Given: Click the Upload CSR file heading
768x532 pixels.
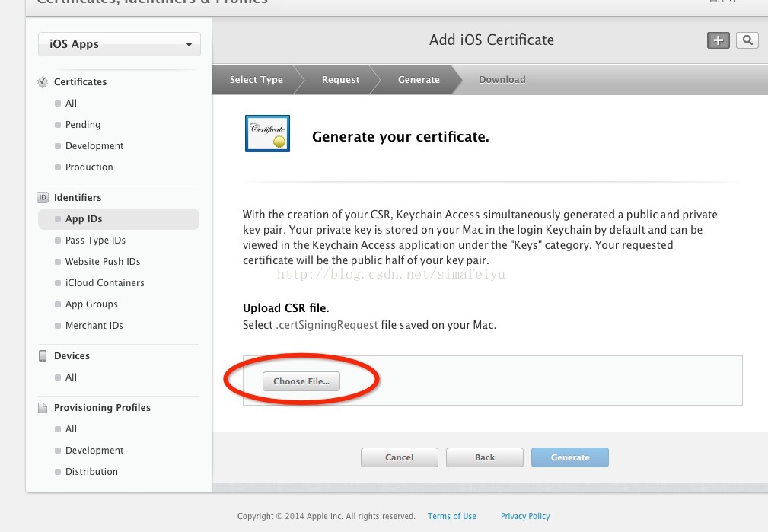Looking at the screenshot, I should (286, 308).
